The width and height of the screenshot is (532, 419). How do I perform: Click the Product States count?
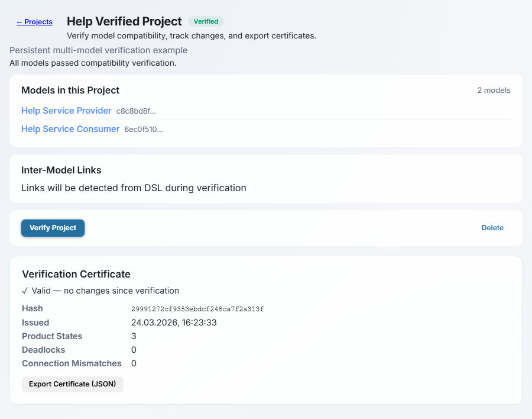pos(134,336)
